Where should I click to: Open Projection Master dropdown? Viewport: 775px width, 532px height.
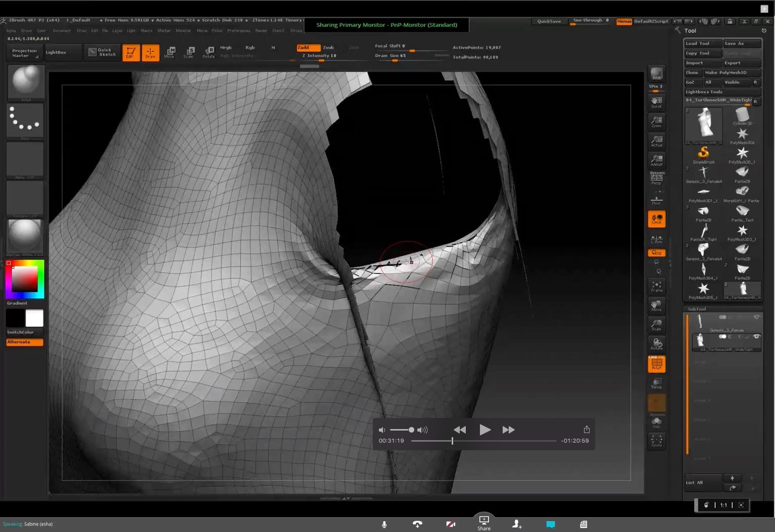24,52
